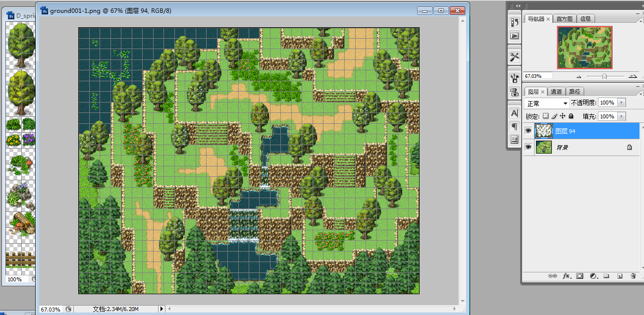Image resolution: width=644 pixels, height=315 pixels.
Task: Open the Actions panel play icon
Action: pos(515,36)
